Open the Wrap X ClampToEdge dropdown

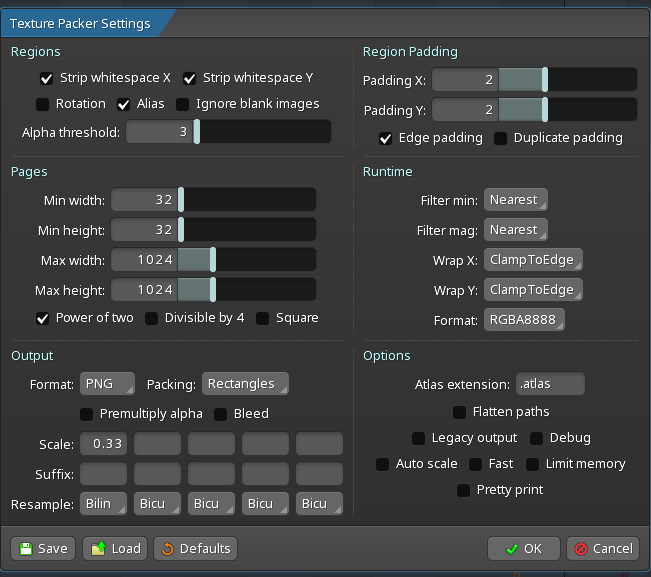(532, 260)
